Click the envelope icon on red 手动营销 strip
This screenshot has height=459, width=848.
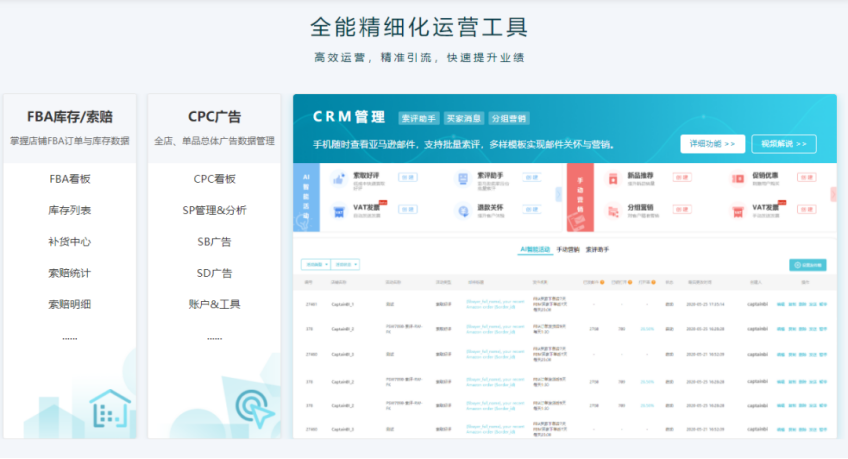coord(577,221)
